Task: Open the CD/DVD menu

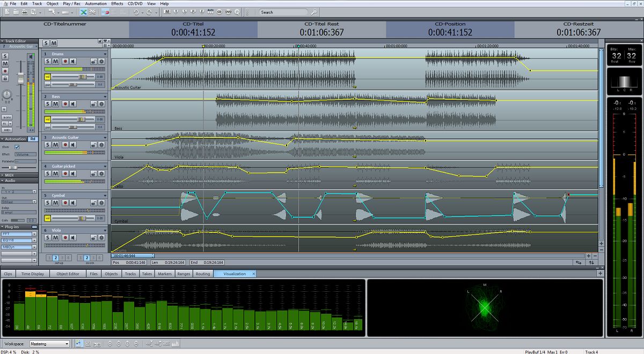Action: 135,3
